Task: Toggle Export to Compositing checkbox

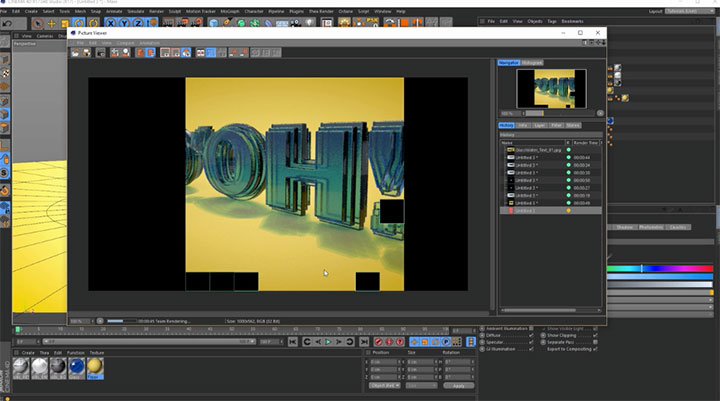Action: tap(595, 349)
